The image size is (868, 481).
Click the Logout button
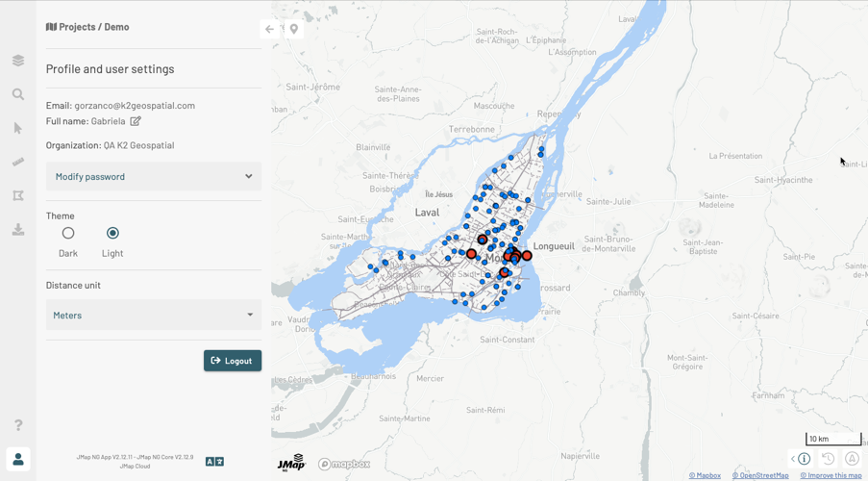point(233,361)
